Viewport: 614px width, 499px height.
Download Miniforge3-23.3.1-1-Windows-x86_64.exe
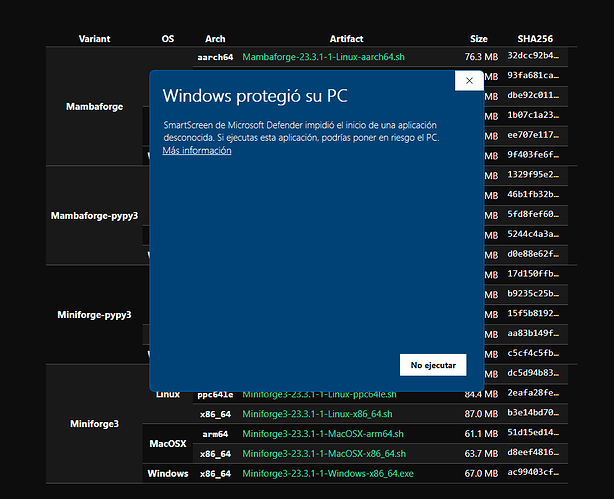(x=328, y=474)
